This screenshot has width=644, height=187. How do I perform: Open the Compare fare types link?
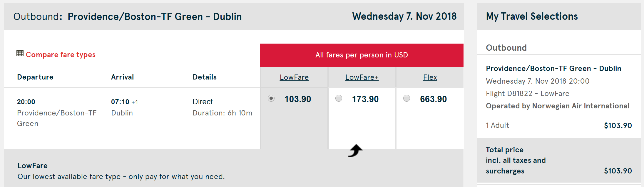click(x=61, y=55)
